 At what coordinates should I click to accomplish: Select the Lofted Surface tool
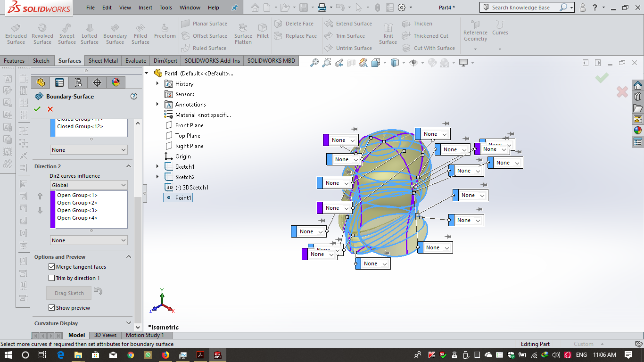pyautogui.click(x=89, y=34)
